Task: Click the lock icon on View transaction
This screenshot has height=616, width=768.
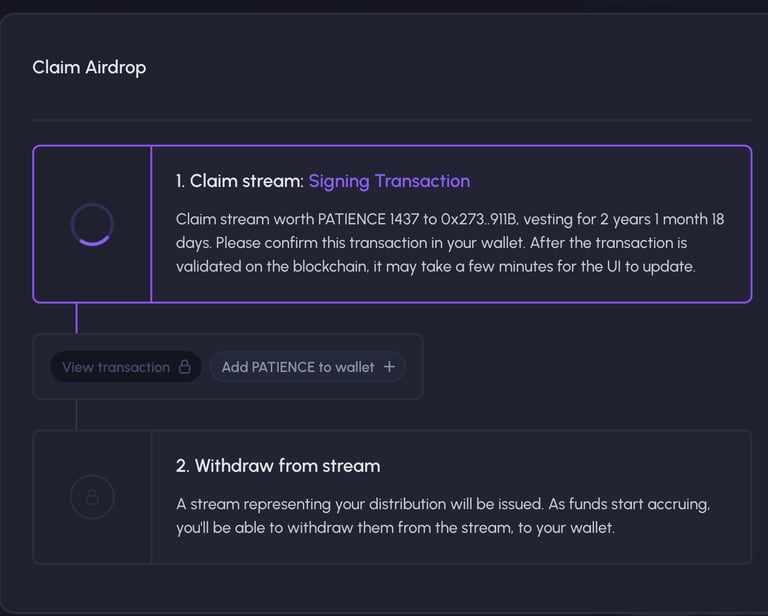Action: (185, 367)
